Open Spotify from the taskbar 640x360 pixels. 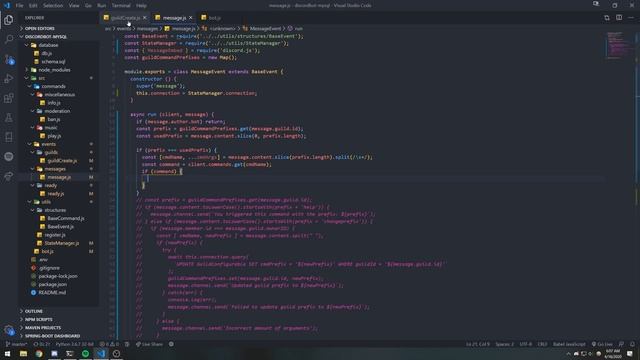[85, 353]
